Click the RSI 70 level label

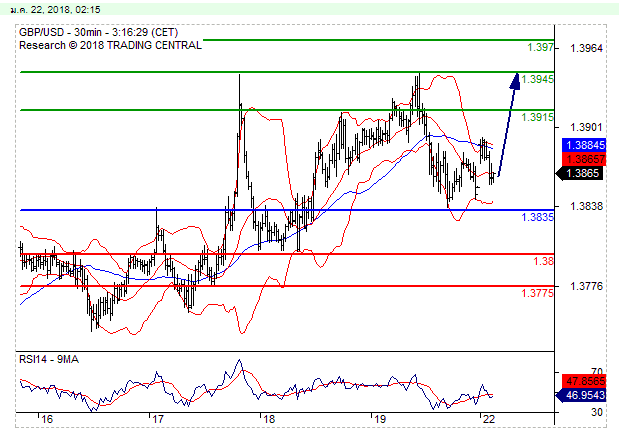(597, 371)
